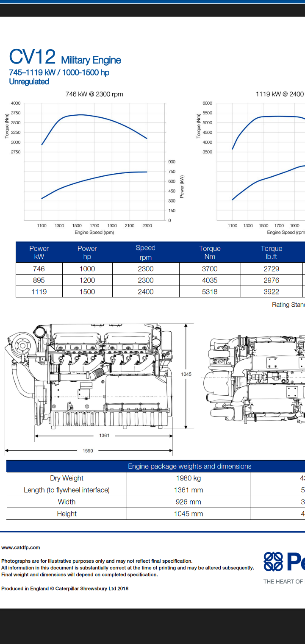Open the www.catdfp.com link
305x644 pixels.
coord(21,547)
